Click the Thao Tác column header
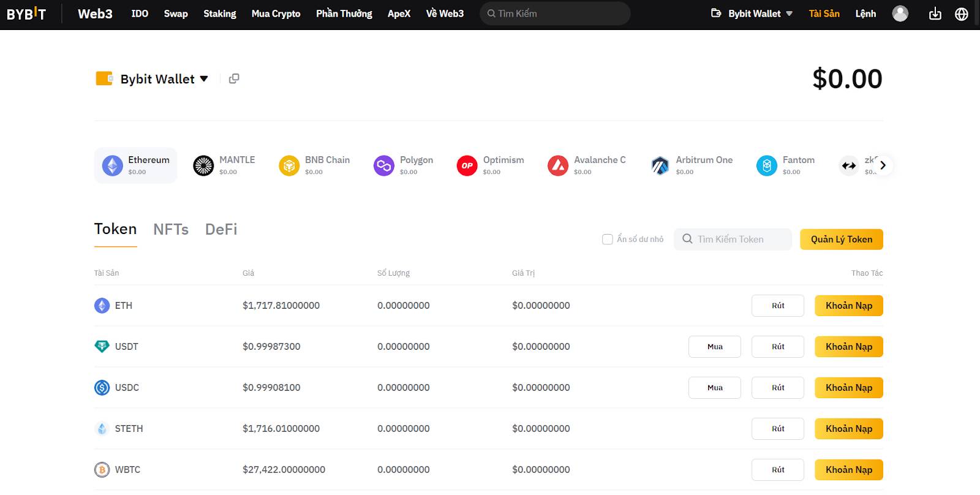The image size is (980, 495). coord(867,273)
